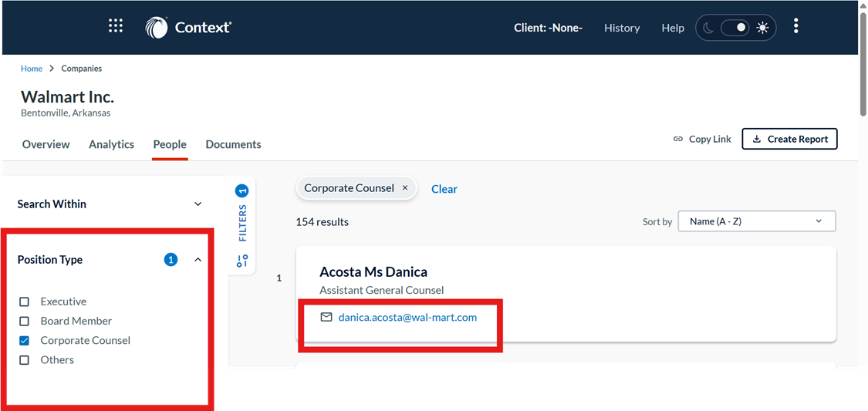Screen dimensions: 868x411
Task: Open the vertical three-dot more menu
Action: [x=796, y=26]
